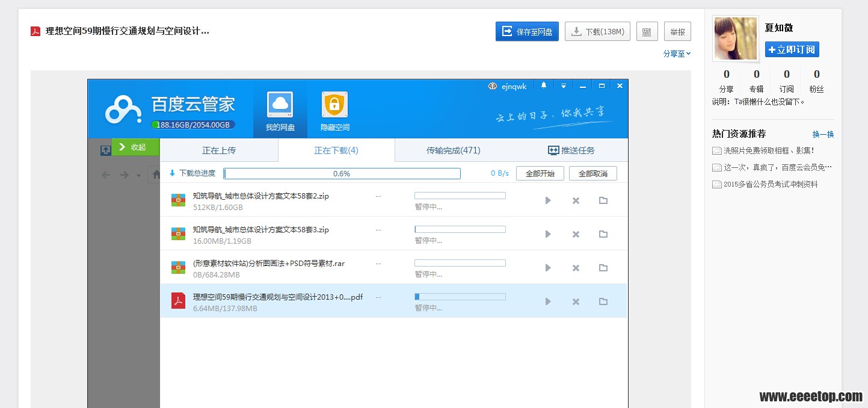Open folder for 文本58套3.zip
The image size is (868, 408).
(x=603, y=234)
